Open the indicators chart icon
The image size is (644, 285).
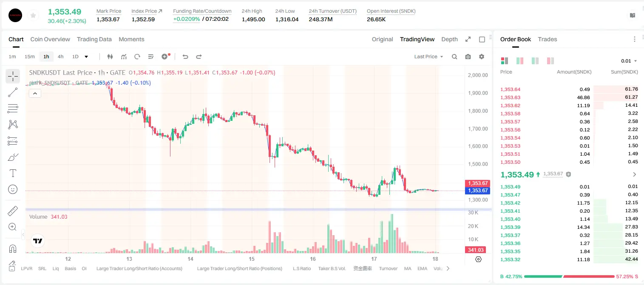[x=124, y=57]
